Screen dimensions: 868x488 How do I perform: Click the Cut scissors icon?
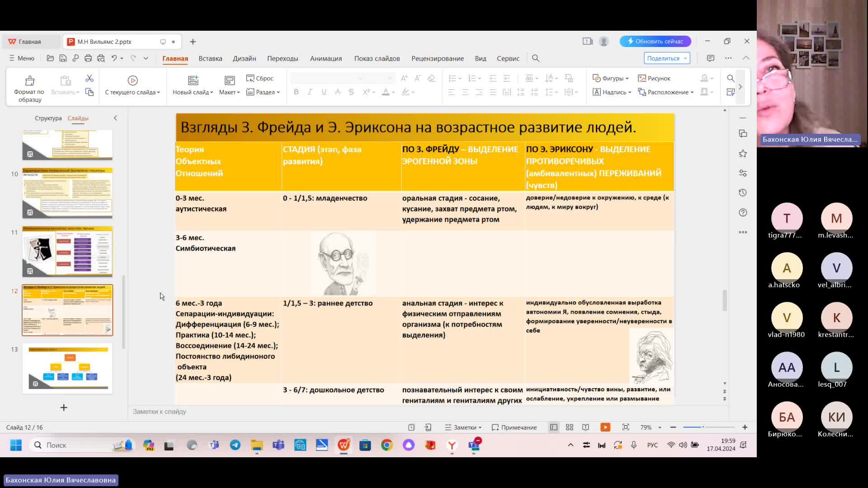click(x=90, y=79)
